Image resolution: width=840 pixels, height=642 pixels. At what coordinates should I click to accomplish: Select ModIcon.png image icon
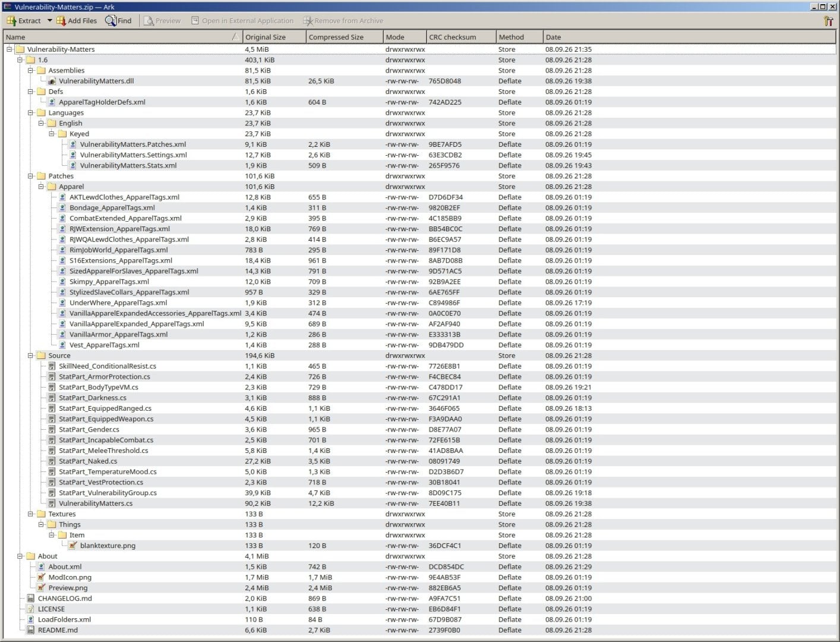coord(41,577)
